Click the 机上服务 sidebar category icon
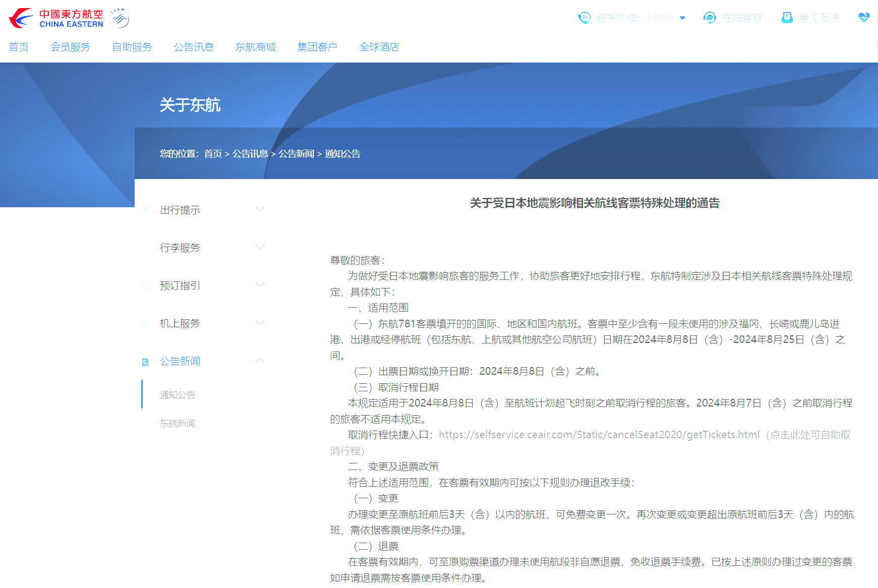This screenshot has width=878, height=588. (x=145, y=323)
